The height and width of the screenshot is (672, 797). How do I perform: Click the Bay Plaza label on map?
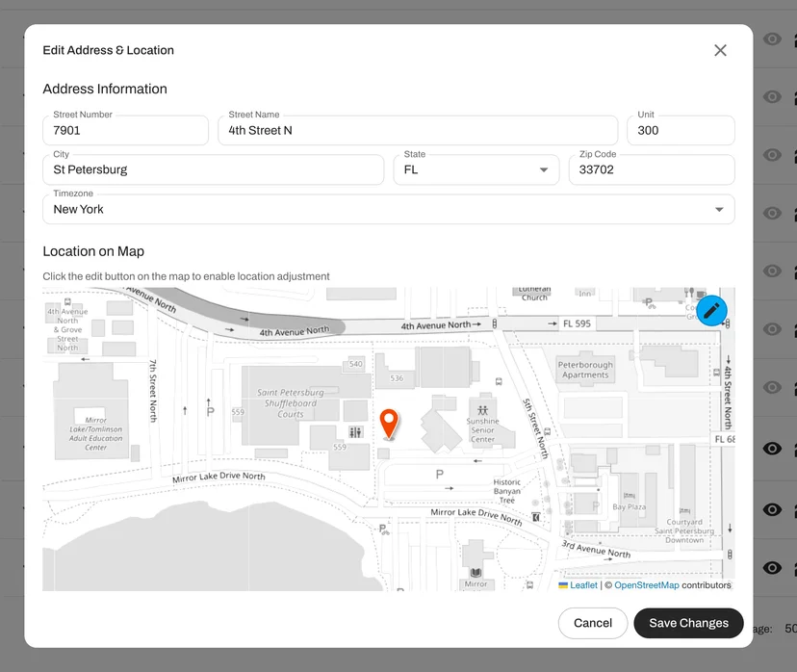(x=630, y=506)
